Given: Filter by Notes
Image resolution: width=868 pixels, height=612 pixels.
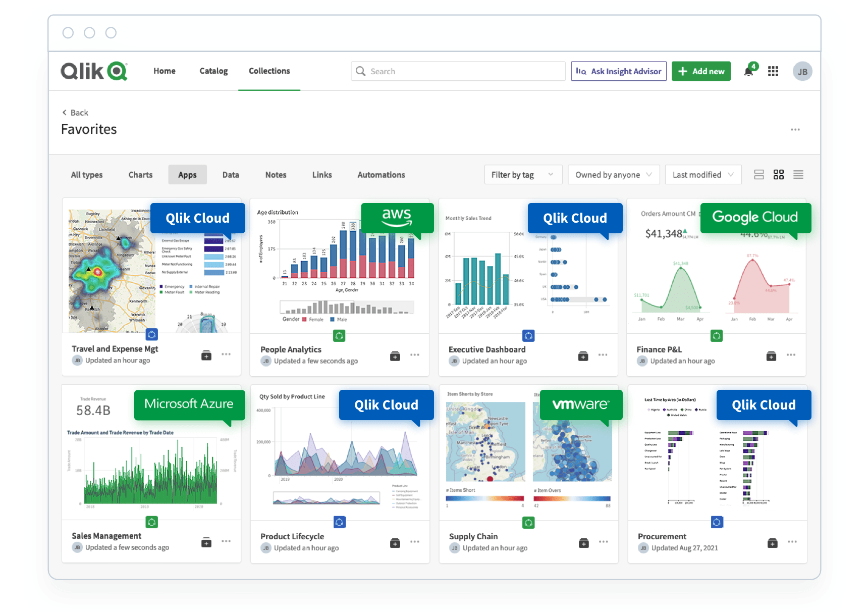Looking at the screenshot, I should [276, 175].
